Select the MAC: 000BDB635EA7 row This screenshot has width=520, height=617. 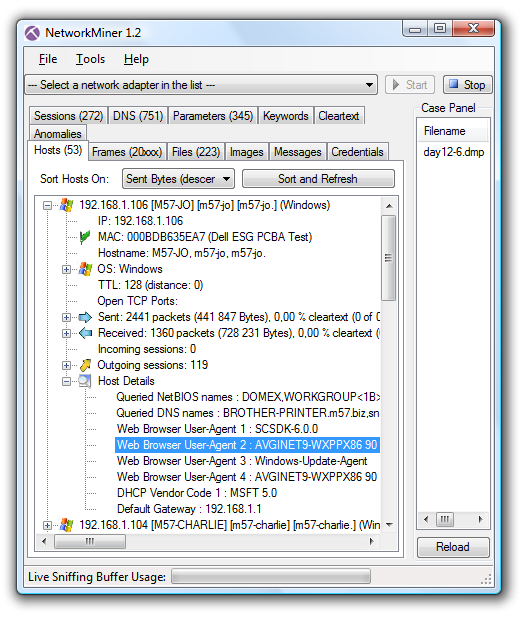coord(205,237)
